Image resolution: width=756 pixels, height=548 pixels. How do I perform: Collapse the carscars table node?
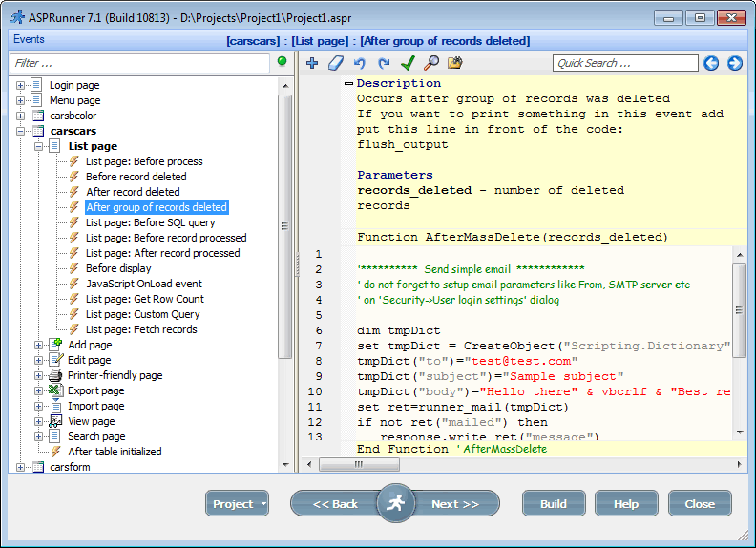click(x=20, y=131)
